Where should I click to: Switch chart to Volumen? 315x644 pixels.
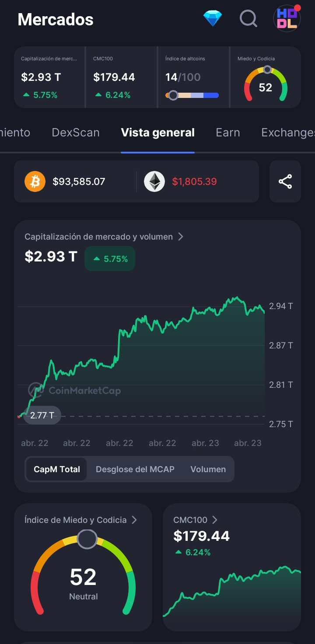click(208, 469)
